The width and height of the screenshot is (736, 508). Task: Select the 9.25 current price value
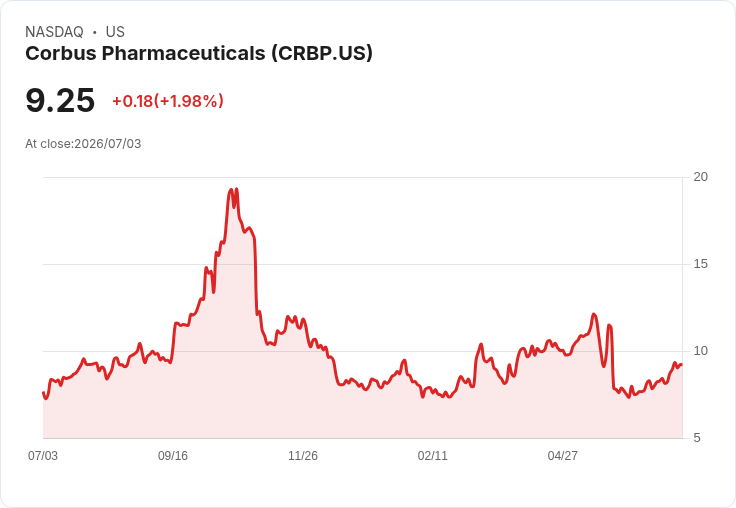click(60, 100)
